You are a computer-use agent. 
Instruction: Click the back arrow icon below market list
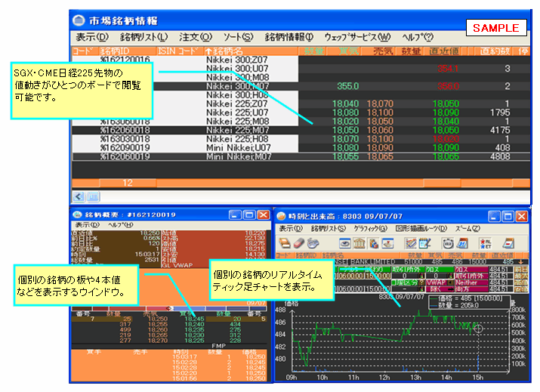[x=79, y=196]
